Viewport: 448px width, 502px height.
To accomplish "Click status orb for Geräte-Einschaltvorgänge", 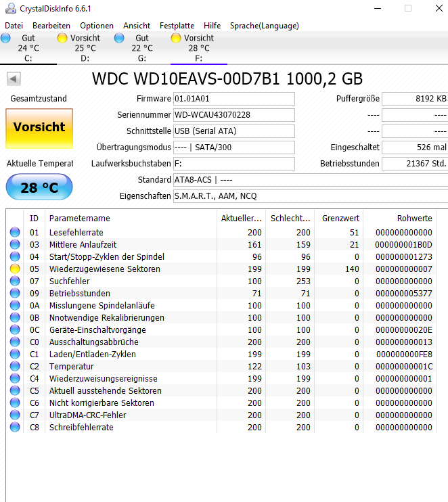I will coord(15,329).
